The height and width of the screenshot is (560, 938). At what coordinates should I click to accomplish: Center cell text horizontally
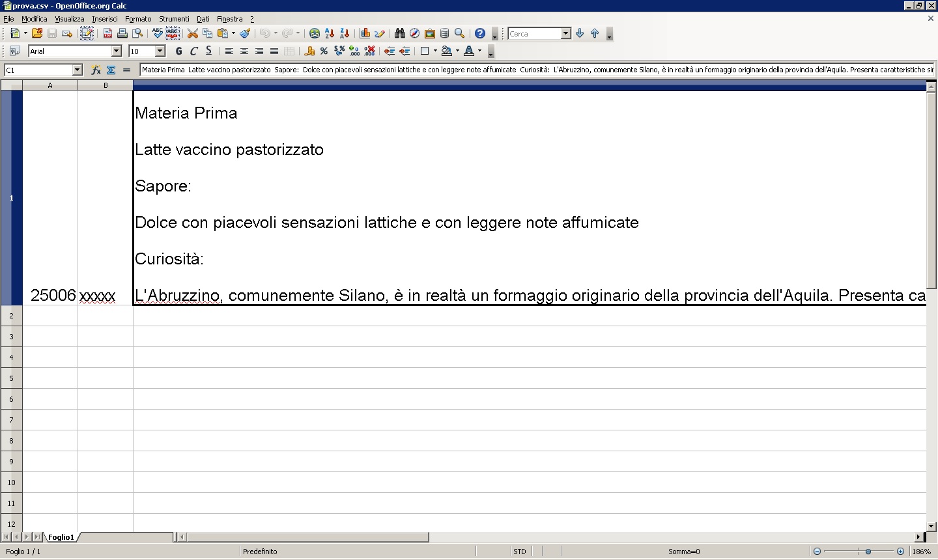(244, 51)
